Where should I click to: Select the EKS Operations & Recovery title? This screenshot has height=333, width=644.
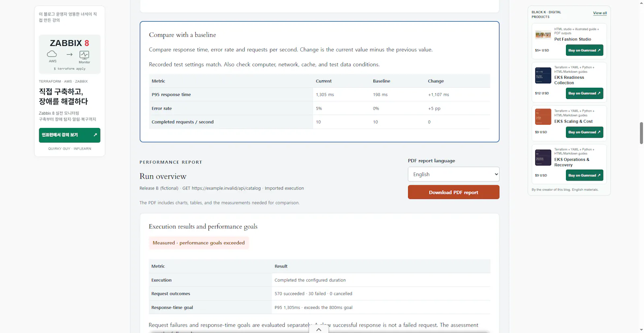pyautogui.click(x=572, y=162)
